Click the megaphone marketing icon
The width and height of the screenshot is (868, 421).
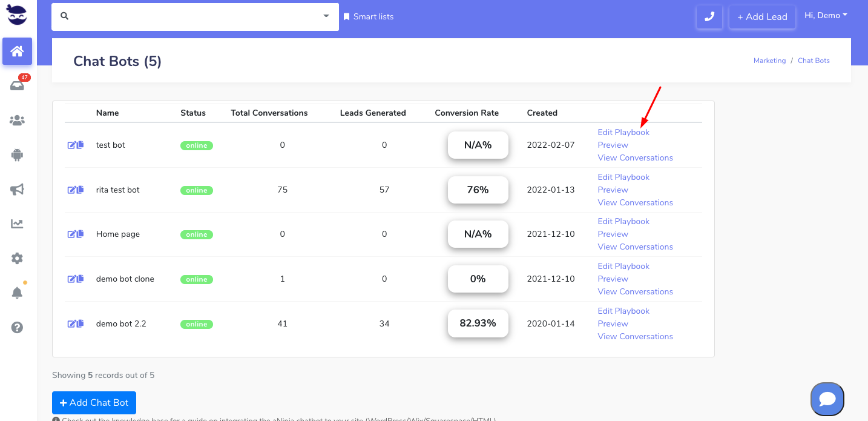coord(17,190)
